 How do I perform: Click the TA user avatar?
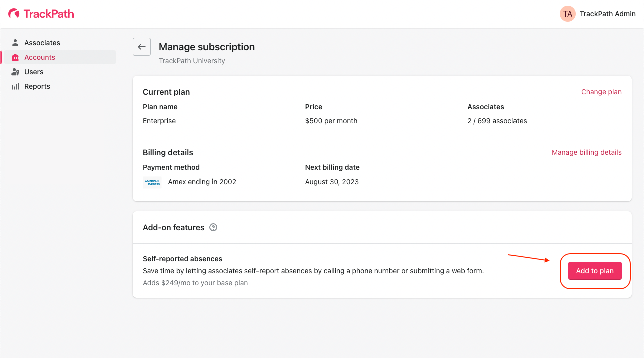point(567,14)
